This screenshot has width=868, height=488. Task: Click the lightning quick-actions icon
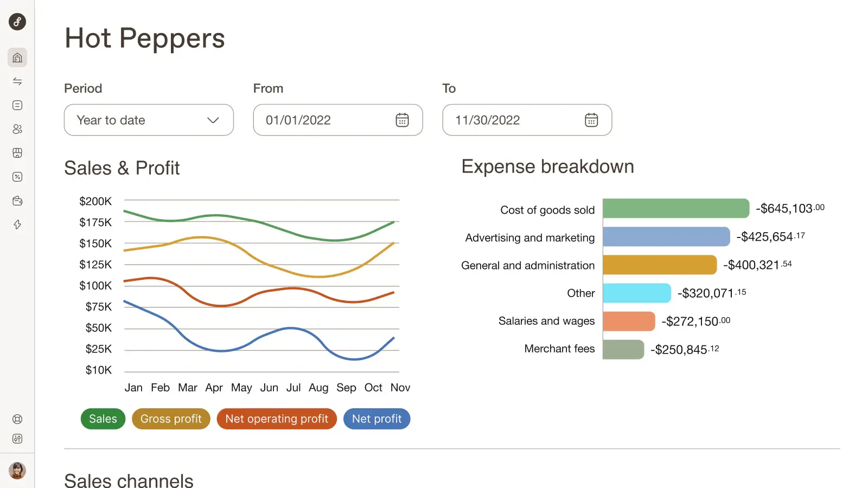[x=17, y=224]
